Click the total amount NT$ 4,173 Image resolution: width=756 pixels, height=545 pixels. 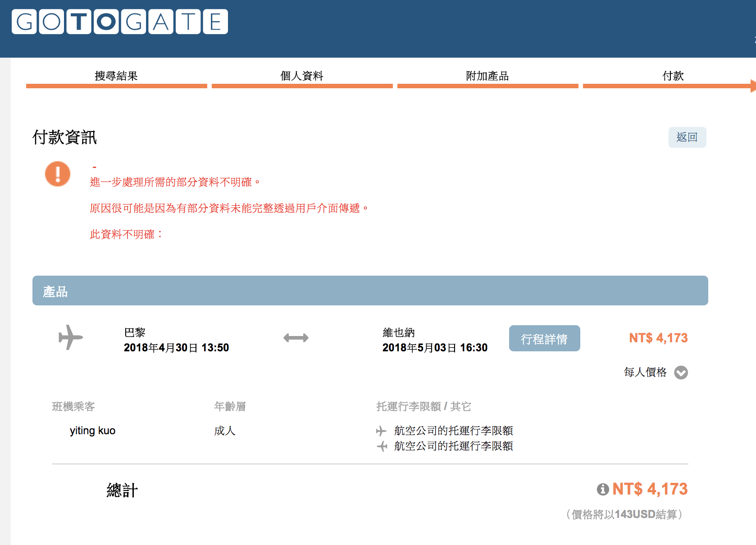click(650, 489)
